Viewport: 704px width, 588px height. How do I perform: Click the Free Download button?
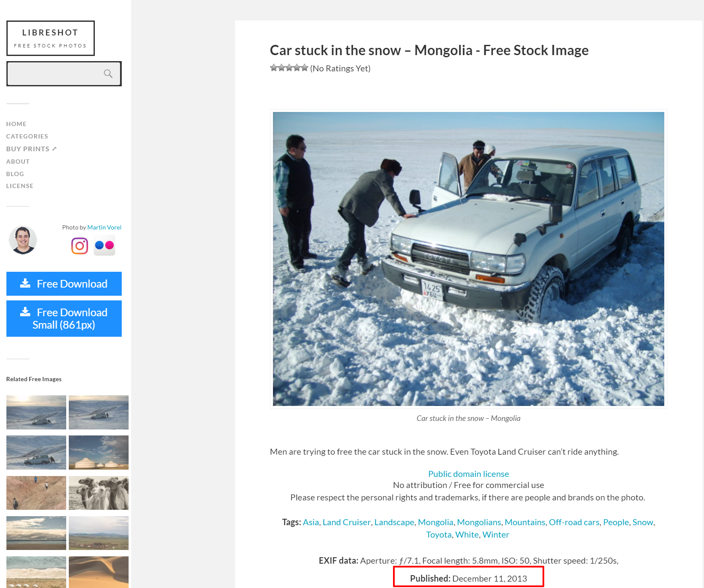click(x=64, y=284)
